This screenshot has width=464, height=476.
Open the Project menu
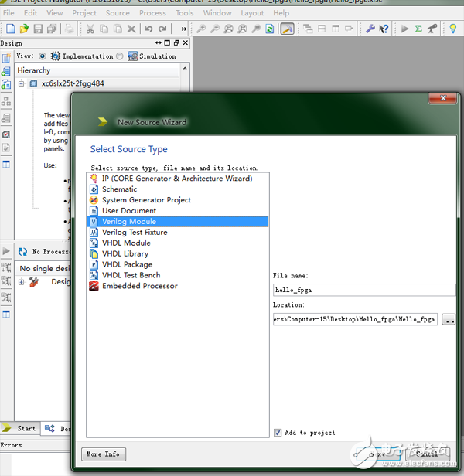[84, 13]
